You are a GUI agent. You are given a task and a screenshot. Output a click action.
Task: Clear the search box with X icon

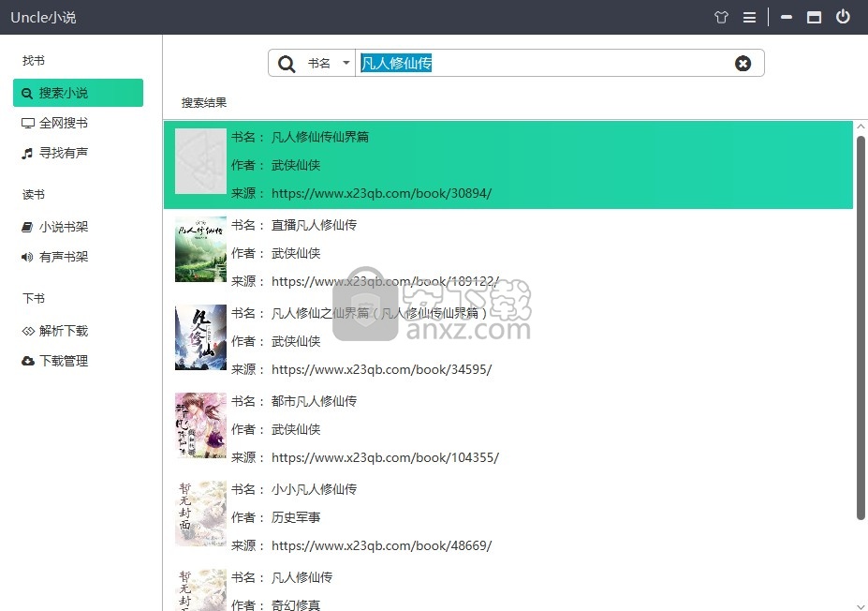pyautogui.click(x=743, y=64)
